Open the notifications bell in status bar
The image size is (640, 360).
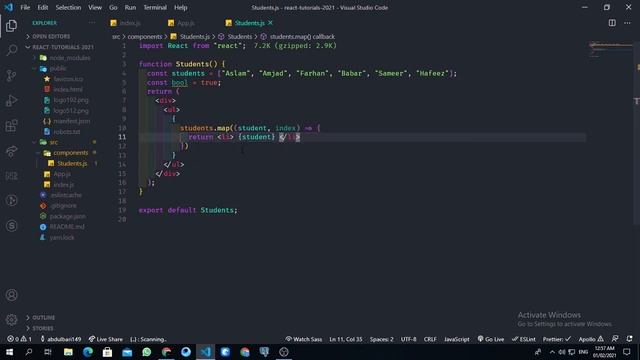pyautogui.click(x=629, y=339)
